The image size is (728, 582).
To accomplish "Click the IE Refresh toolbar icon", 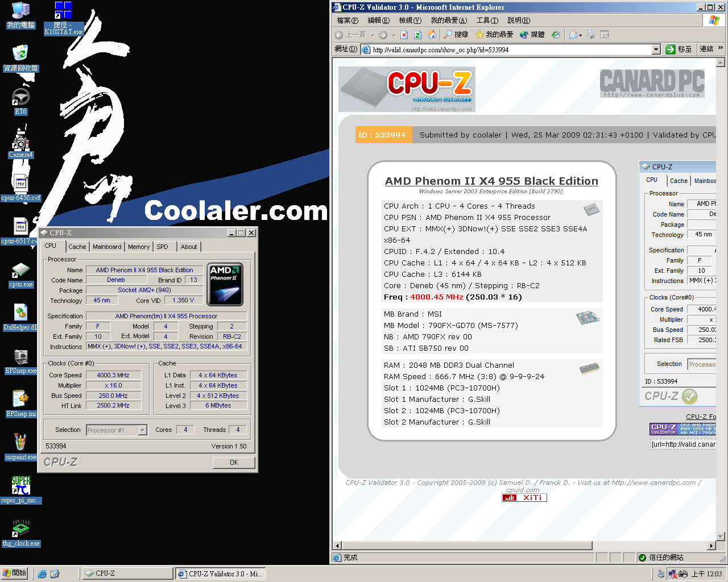I will [x=417, y=35].
